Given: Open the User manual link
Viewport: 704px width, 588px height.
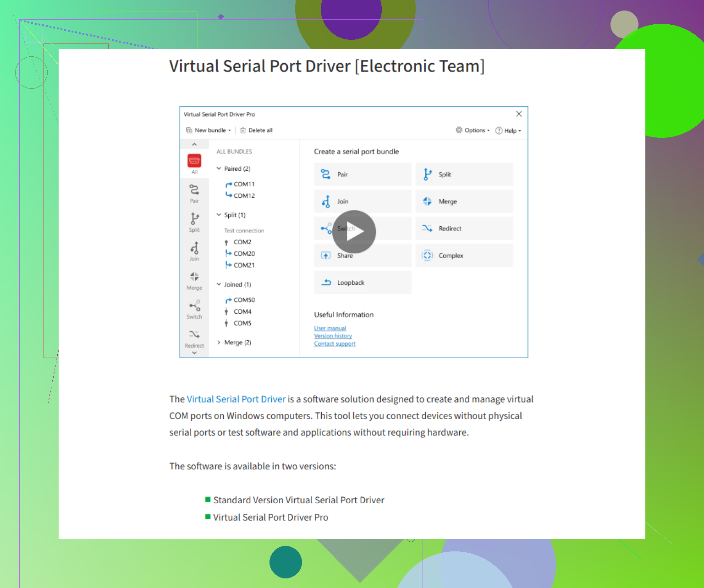Looking at the screenshot, I should [x=330, y=328].
